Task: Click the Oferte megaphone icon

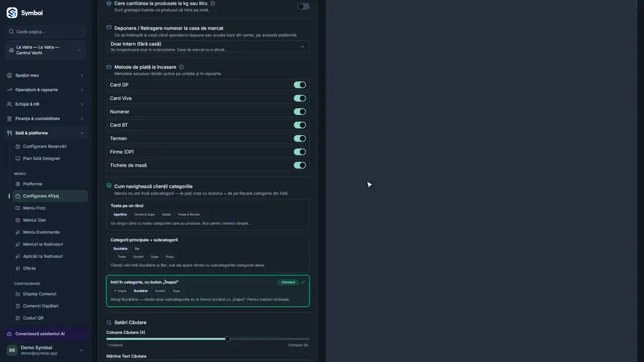Action: tap(18, 268)
